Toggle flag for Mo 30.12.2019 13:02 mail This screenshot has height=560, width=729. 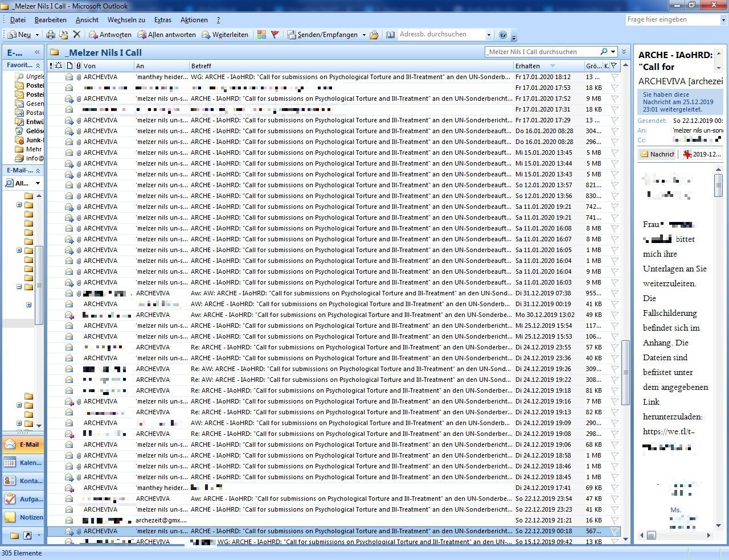point(615,315)
